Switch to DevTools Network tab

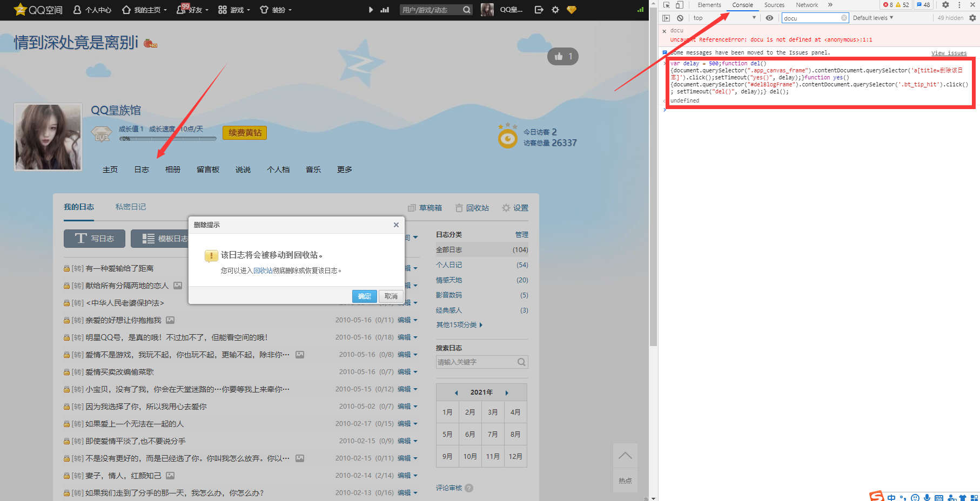[x=807, y=5]
